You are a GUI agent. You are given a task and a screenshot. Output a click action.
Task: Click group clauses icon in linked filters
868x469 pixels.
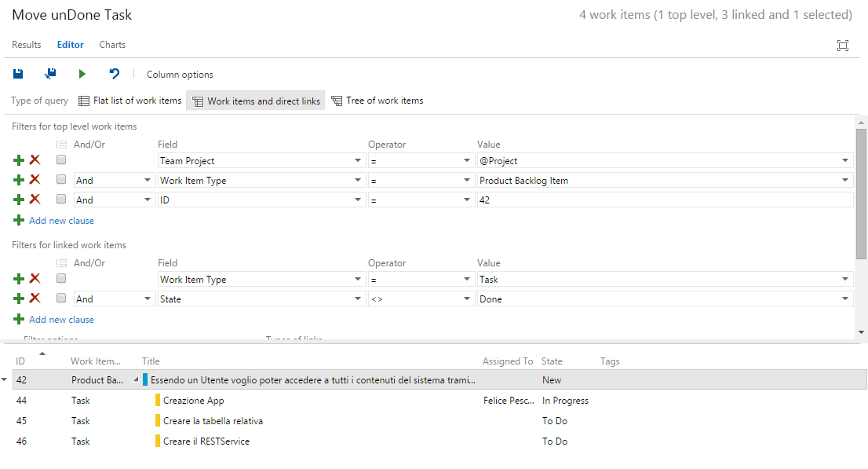61,262
